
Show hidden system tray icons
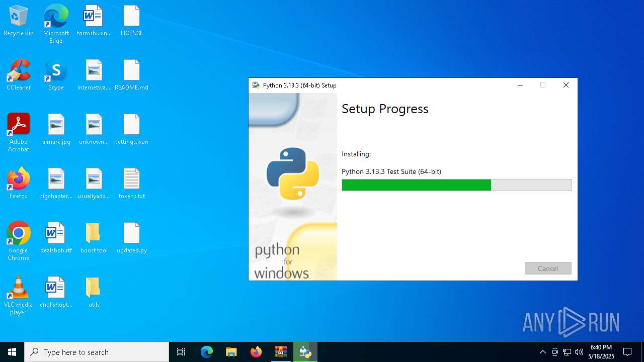tap(542, 352)
